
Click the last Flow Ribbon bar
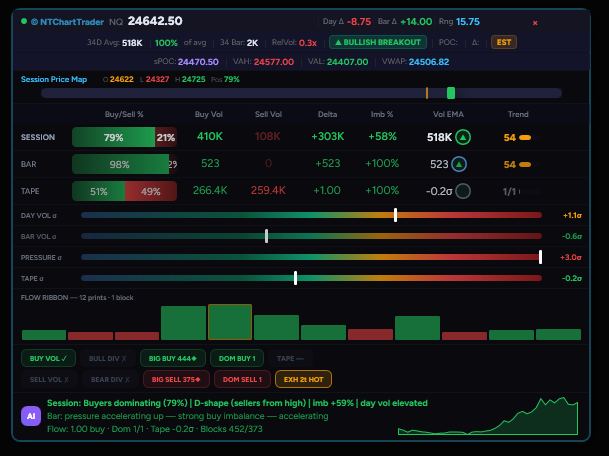pyautogui.click(x=559, y=334)
